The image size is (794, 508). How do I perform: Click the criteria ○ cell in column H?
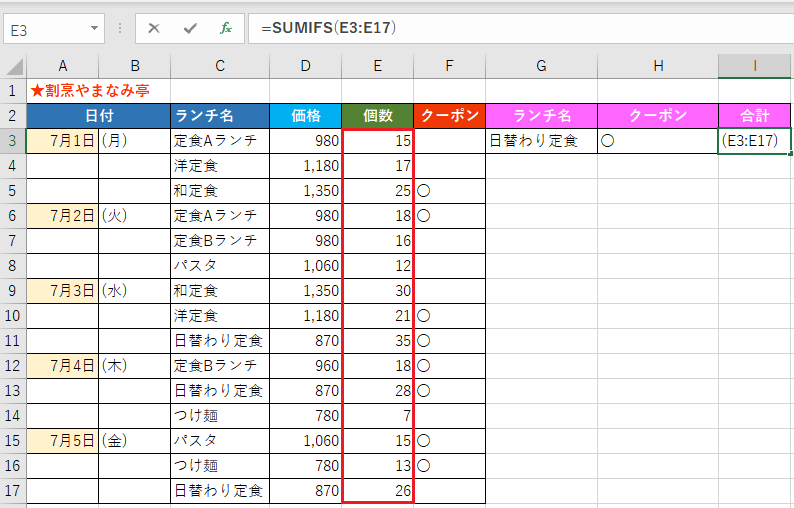pyautogui.click(x=658, y=141)
